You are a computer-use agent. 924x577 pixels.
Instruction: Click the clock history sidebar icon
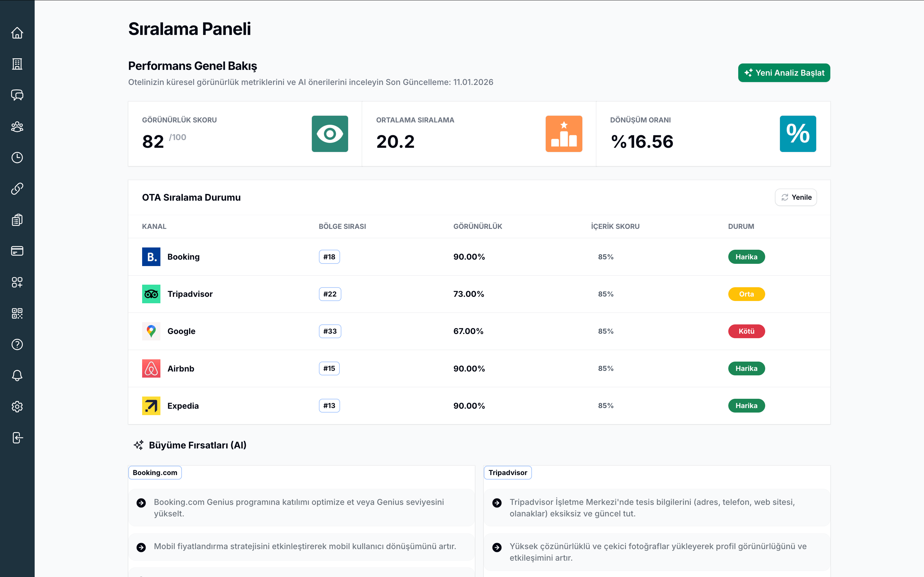(x=17, y=158)
